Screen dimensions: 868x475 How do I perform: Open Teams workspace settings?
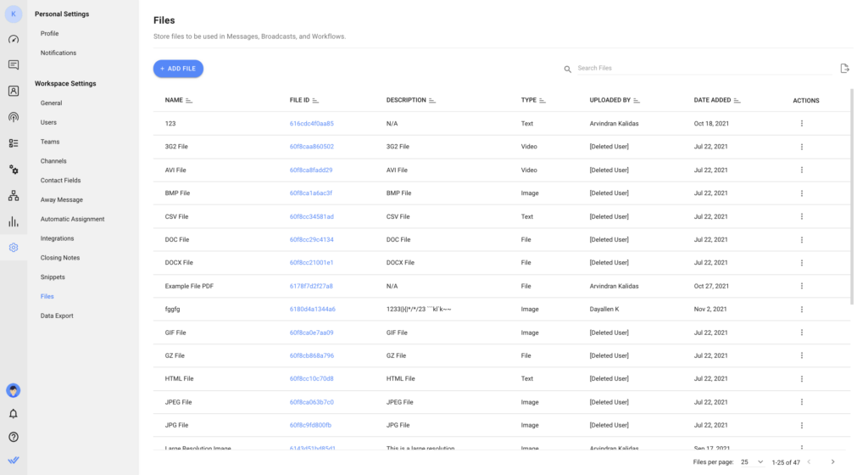pyautogui.click(x=50, y=142)
